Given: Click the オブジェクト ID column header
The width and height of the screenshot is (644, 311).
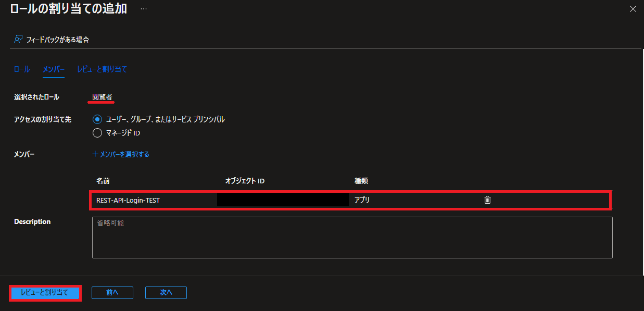Looking at the screenshot, I should [x=245, y=181].
